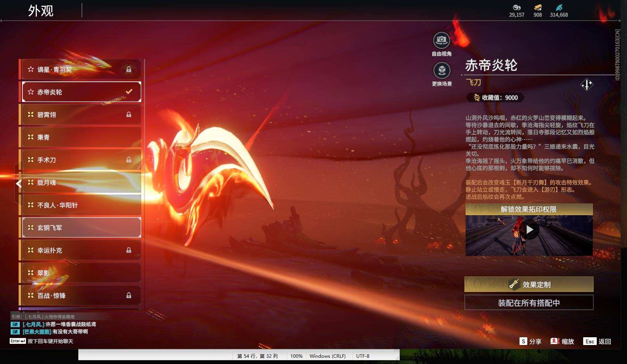Image resolution: width=627 pixels, height=364 pixels.
Task: Click the 解锁效果拓印权限 banner
Action: click(x=529, y=209)
